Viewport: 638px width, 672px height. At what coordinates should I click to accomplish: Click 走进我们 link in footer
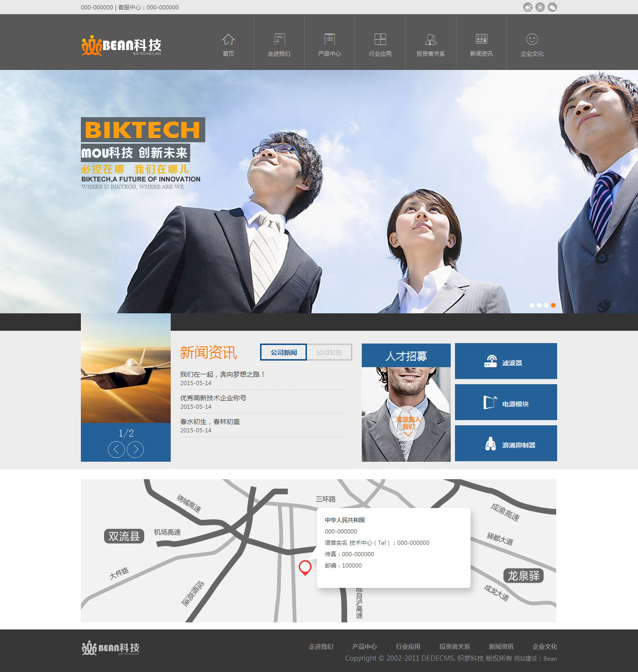tap(321, 646)
